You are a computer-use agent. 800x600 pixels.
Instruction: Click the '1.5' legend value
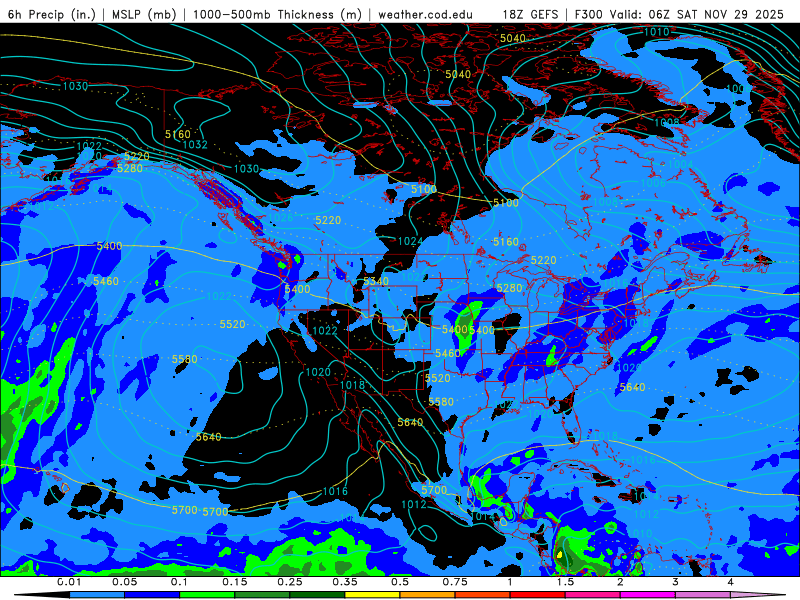point(565,582)
